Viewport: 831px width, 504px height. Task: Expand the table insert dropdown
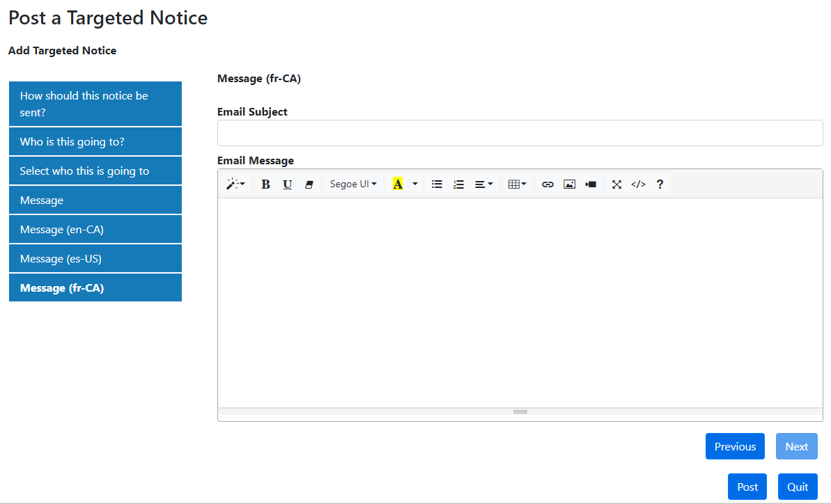coord(517,184)
